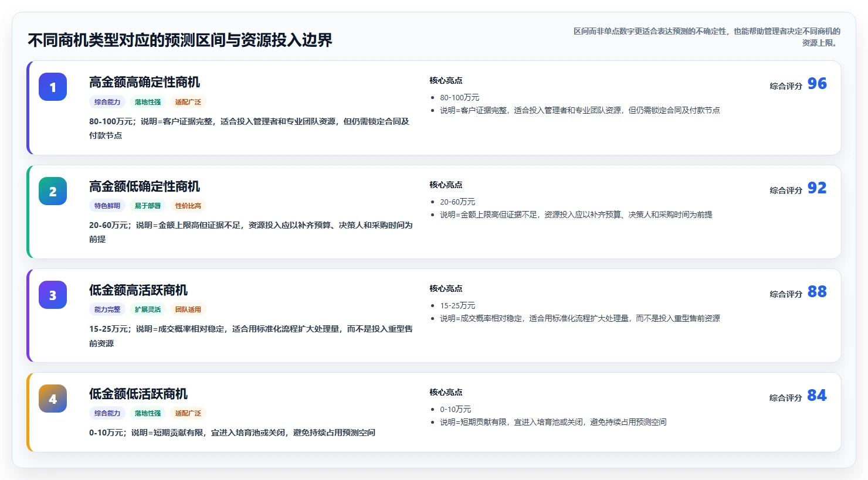Open the 低金额低活跃商机 card title
This screenshot has width=868, height=480.
tap(138, 394)
